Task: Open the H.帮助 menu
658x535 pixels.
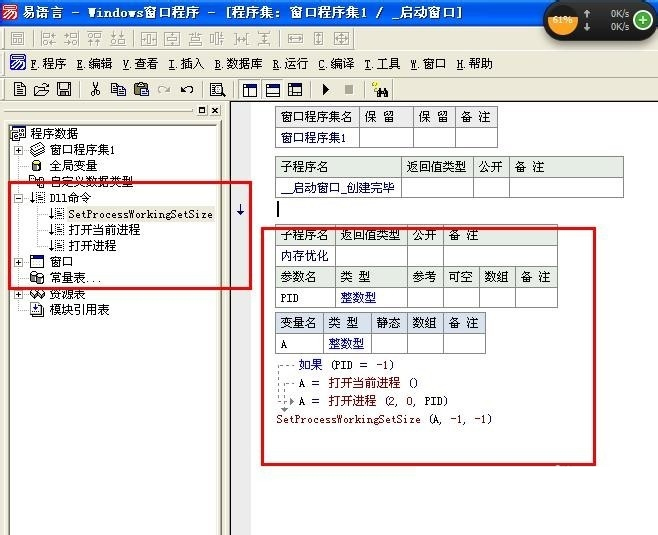Action: click(474, 64)
